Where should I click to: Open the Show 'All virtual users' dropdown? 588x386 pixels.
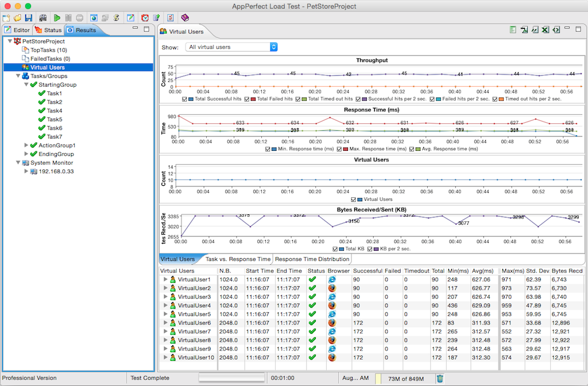(x=231, y=47)
